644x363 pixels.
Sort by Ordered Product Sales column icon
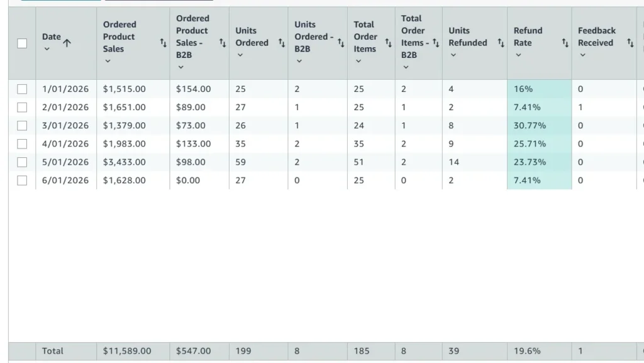(x=163, y=43)
